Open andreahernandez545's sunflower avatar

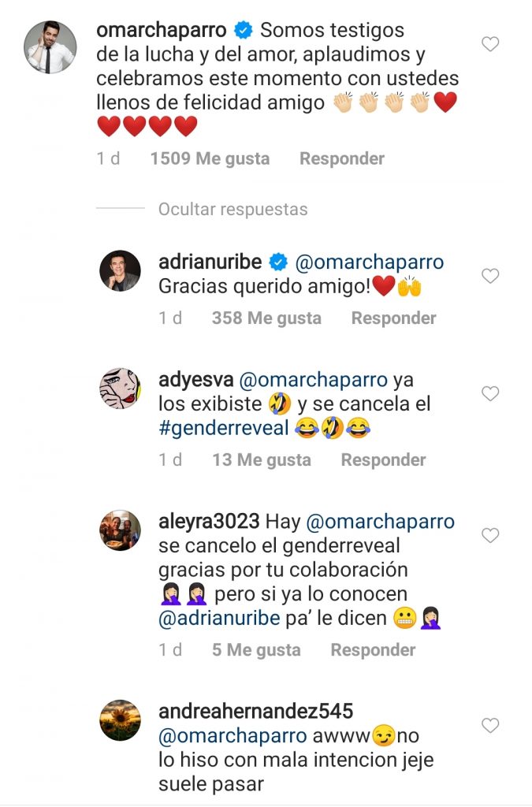point(120,720)
